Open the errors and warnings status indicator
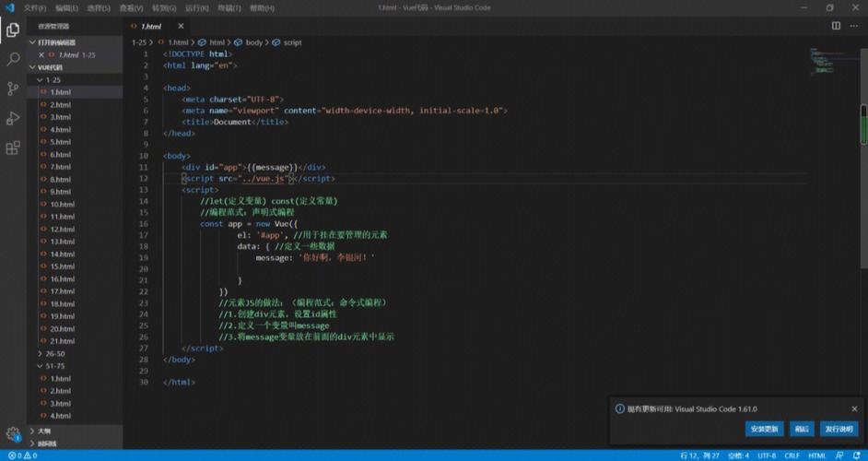The height and width of the screenshot is (461, 868). pyautogui.click(x=23, y=455)
